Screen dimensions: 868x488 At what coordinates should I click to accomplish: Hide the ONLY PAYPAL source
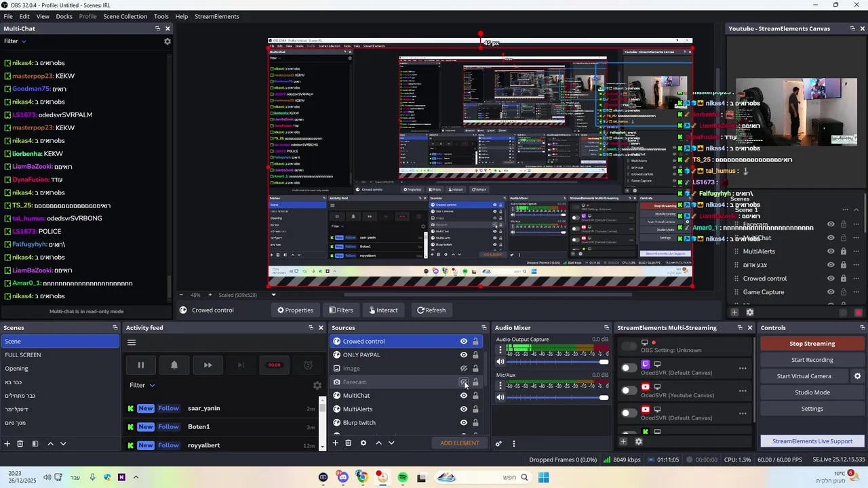tap(464, 355)
